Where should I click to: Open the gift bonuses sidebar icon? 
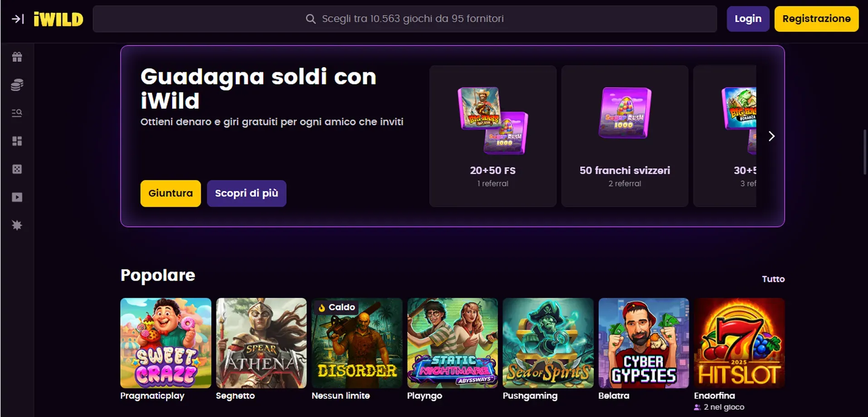17,57
